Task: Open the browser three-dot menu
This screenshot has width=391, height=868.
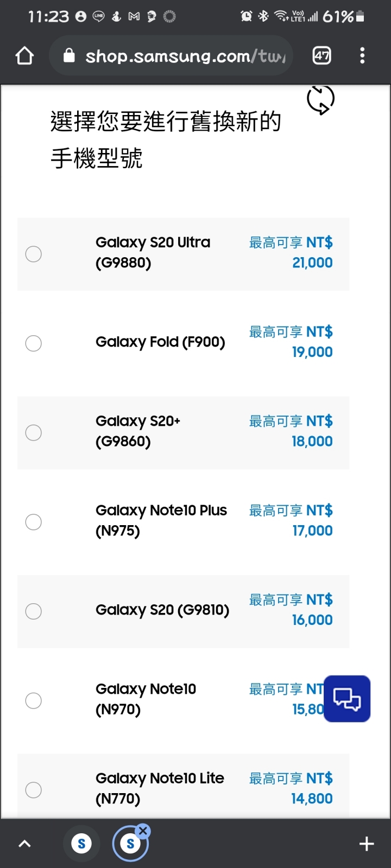Action: click(362, 55)
